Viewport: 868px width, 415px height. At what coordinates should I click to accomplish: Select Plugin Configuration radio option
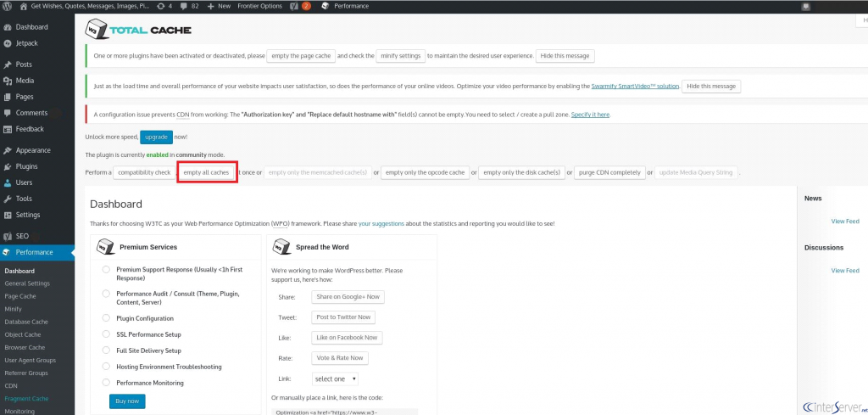pyautogui.click(x=106, y=318)
